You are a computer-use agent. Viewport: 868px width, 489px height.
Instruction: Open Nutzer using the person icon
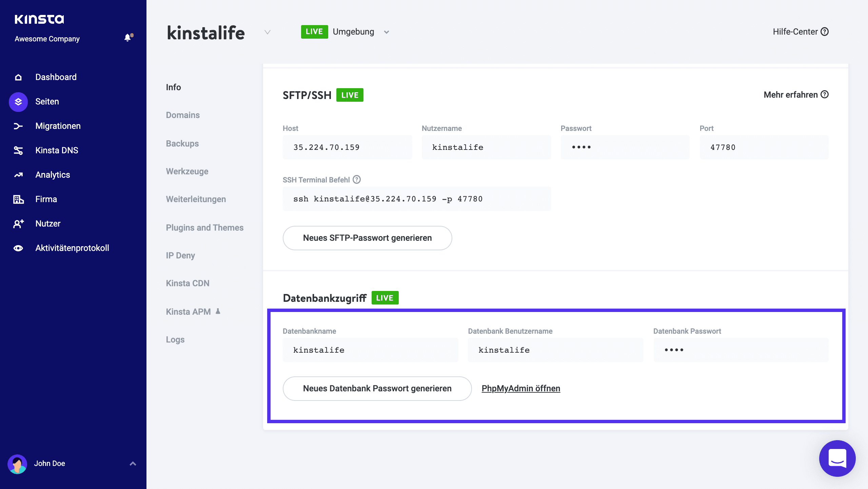tap(18, 223)
